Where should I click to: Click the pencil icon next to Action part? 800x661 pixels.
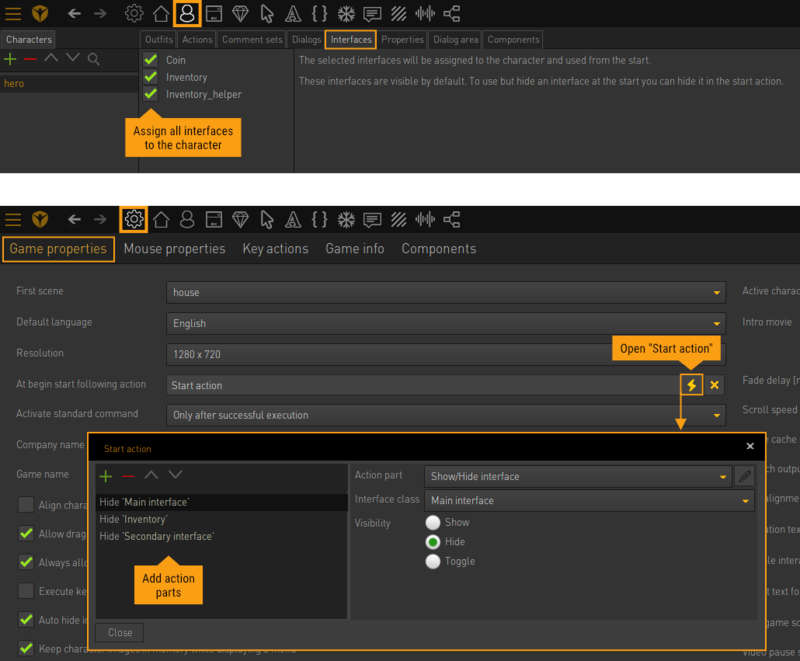coord(745,477)
